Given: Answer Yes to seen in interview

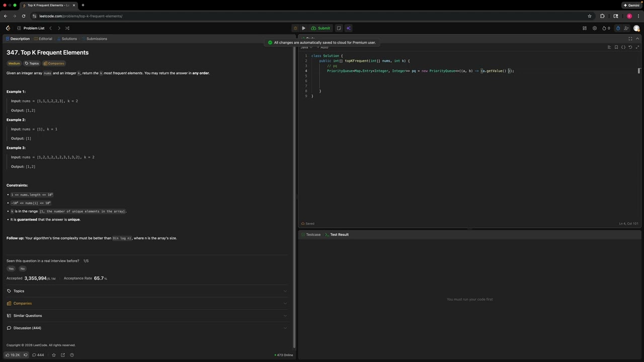Looking at the screenshot, I should point(11,268).
